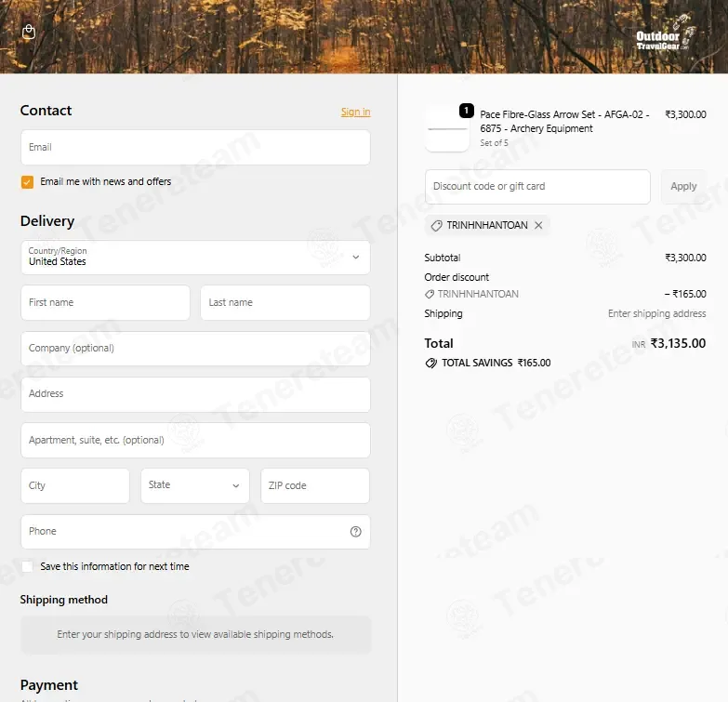Open the shopping bag cart icon
The width and height of the screenshot is (728, 702).
click(x=28, y=32)
